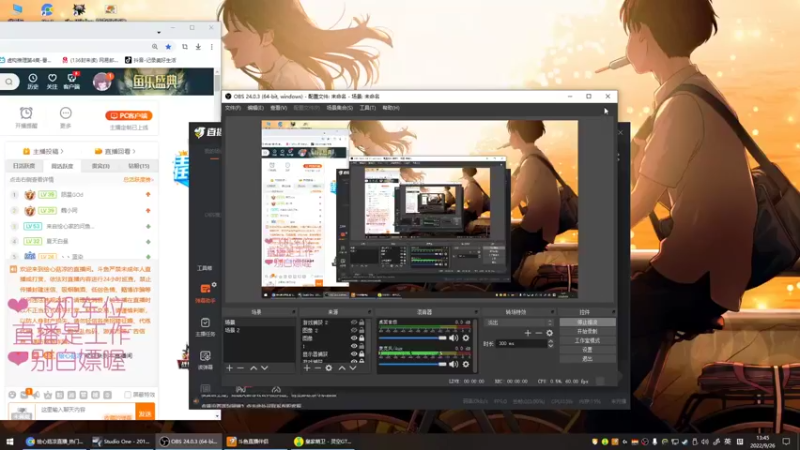The height and width of the screenshot is (450, 800).
Task: Toggle the lock on the 图像 source
Action: pyautogui.click(x=362, y=338)
